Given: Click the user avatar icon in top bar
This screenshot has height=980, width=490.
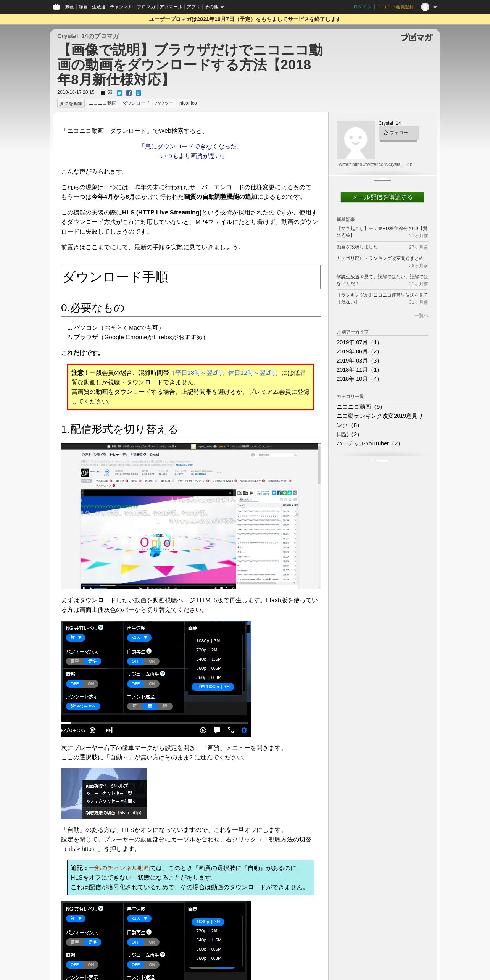Looking at the screenshot, I should point(425,7).
